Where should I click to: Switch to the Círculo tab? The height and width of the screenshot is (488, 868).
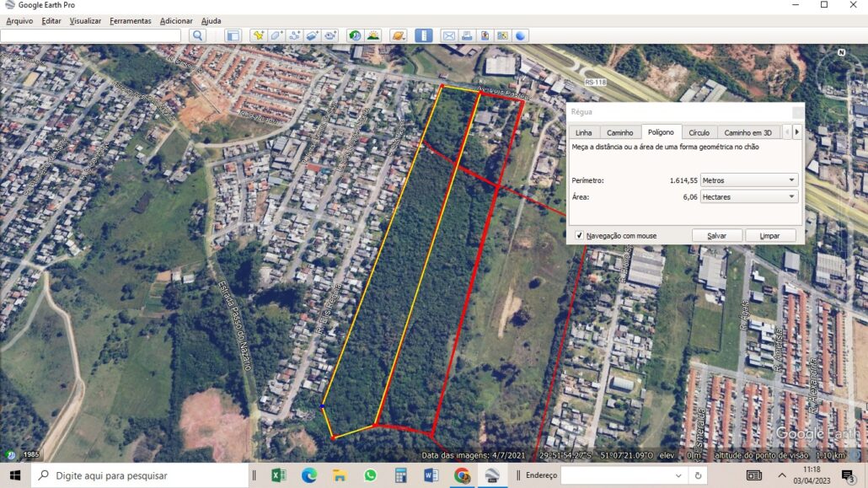coord(699,132)
